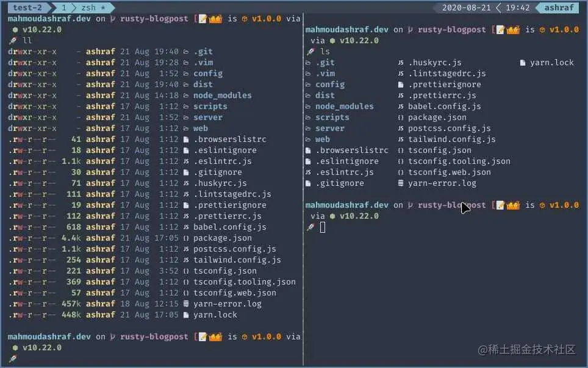Click rocket prompt icon beside ls command
Viewport: 588px width, 368px height.
pos(310,52)
